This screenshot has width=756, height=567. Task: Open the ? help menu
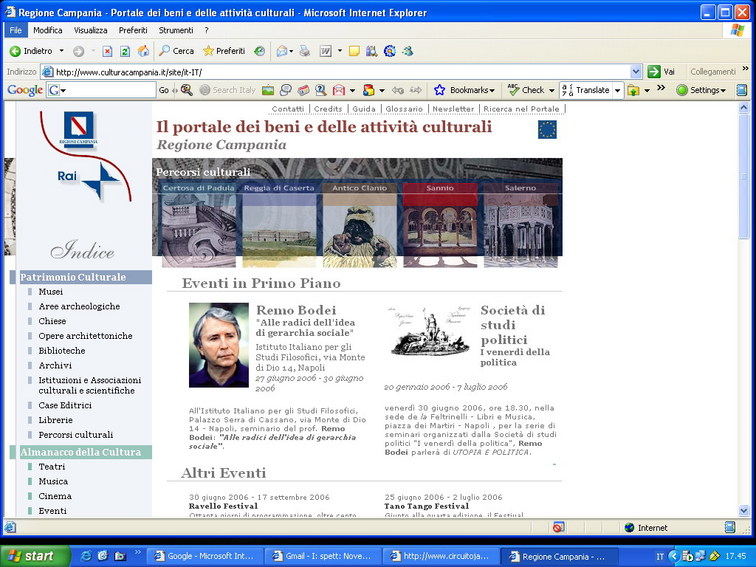(x=206, y=30)
